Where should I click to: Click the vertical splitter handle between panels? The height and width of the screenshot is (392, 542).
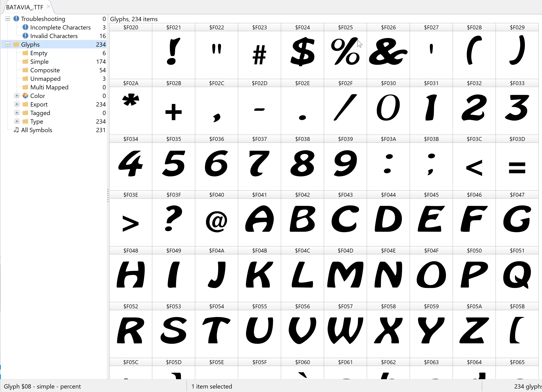pyautogui.click(x=108, y=196)
